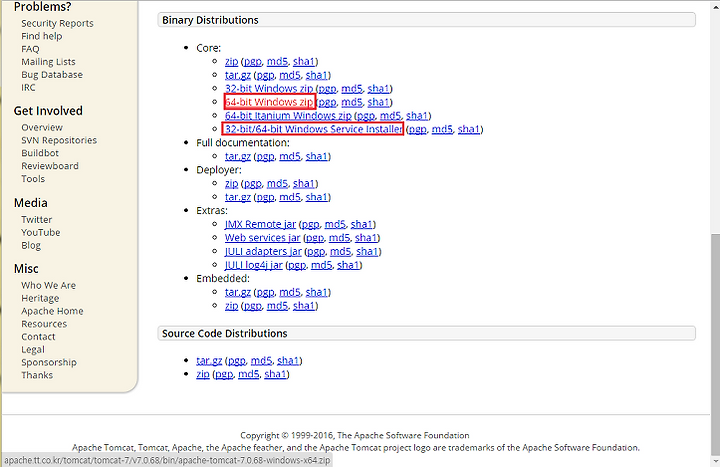Open md5 for source code zip
Viewport: 720px width, 467px height.
[x=248, y=374]
